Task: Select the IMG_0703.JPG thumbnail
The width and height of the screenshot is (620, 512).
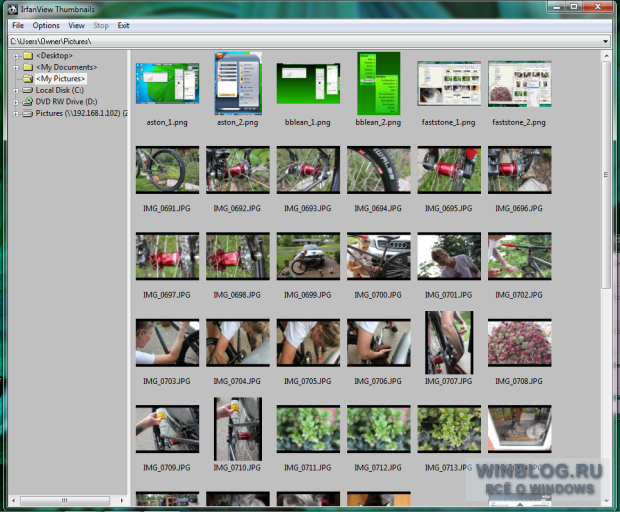Action: (x=167, y=342)
